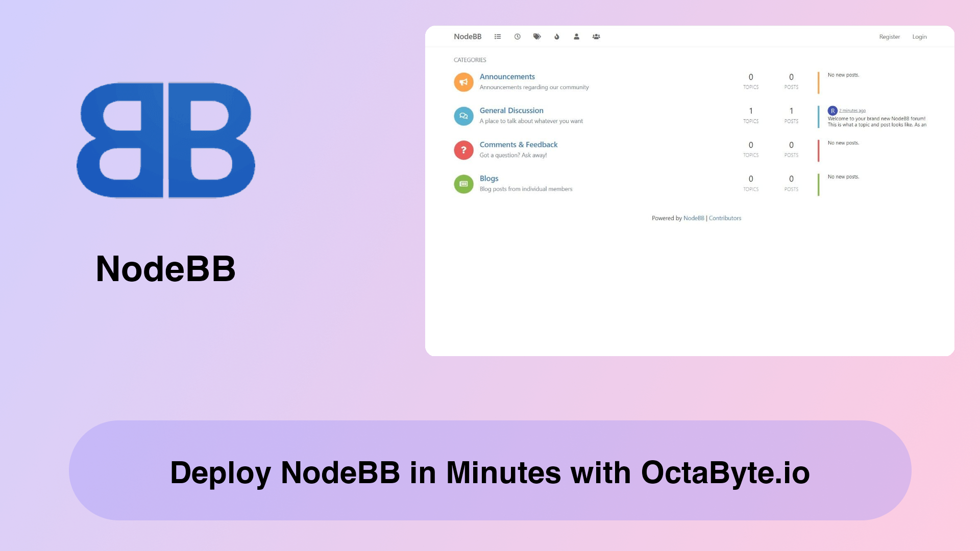The image size is (980, 551).
Task: Toggle Blogs category visibility
Action: point(464,184)
